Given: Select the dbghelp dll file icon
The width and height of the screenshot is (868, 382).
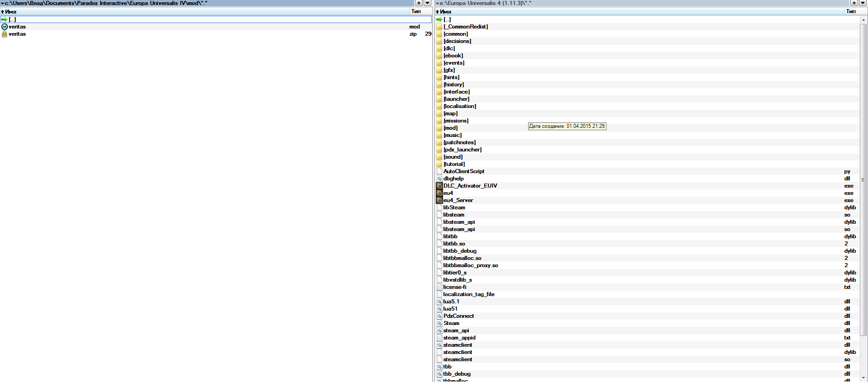Looking at the screenshot, I should (439, 179).
